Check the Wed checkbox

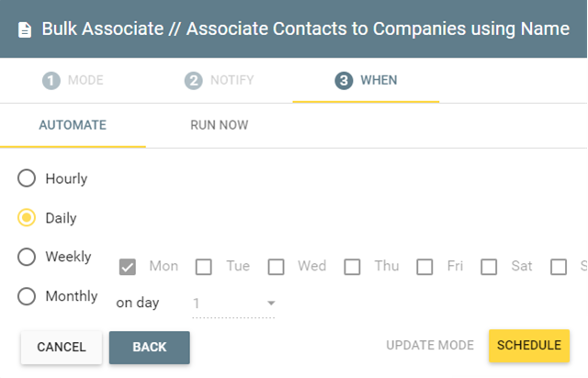pyautogui.click(x=276, y=267)
